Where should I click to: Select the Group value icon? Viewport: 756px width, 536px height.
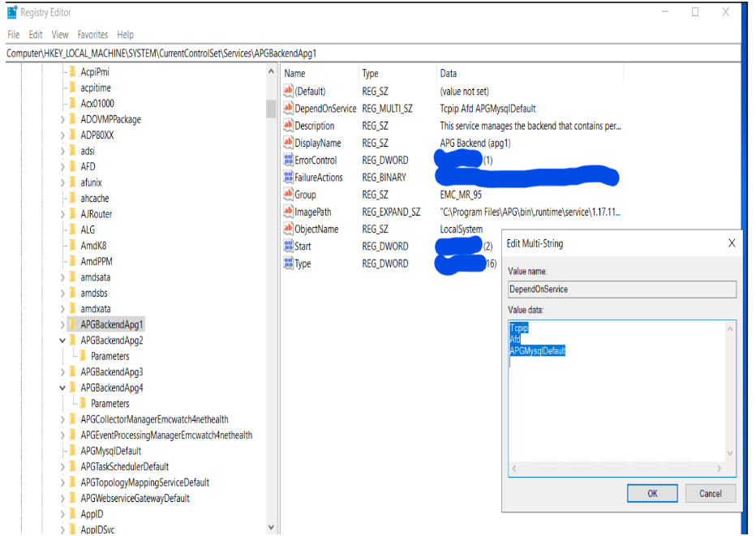pos(288,195)
